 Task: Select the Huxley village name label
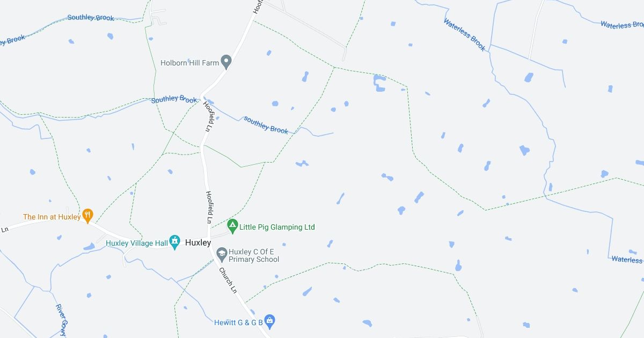pos(198,243)
